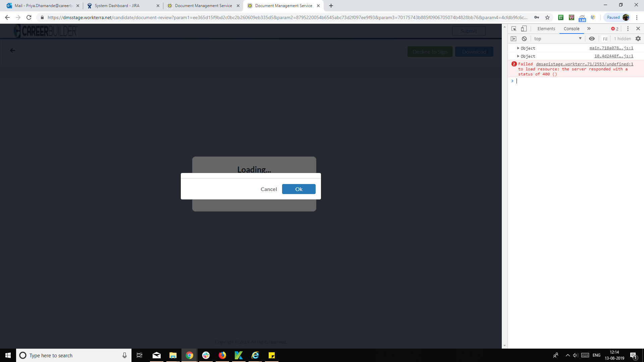Toggle the create live expression eye
Screen dimensions: 644x362
[592, 39]
